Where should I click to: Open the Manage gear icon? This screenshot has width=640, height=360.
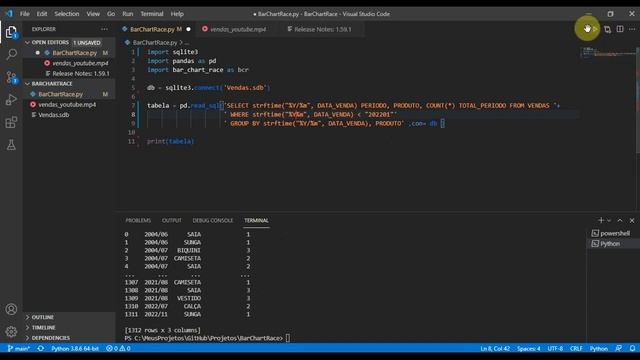click(x=11, y=331)
